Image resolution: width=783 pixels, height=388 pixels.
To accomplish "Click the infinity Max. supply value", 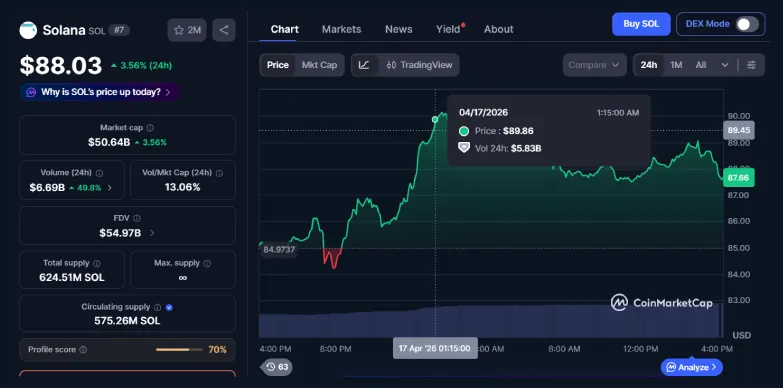I will [182, 278].
